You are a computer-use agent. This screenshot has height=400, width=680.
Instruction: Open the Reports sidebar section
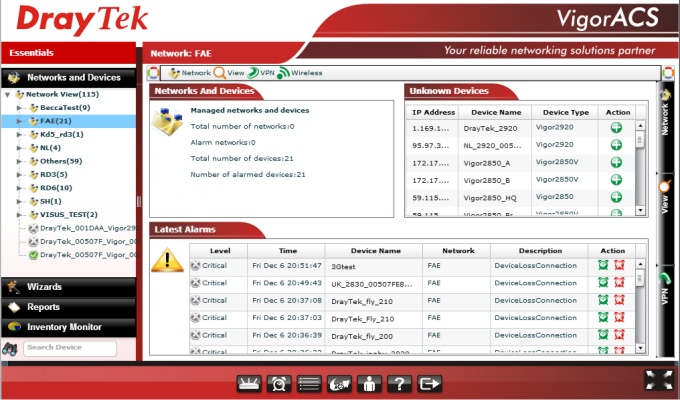click(69, 307)
